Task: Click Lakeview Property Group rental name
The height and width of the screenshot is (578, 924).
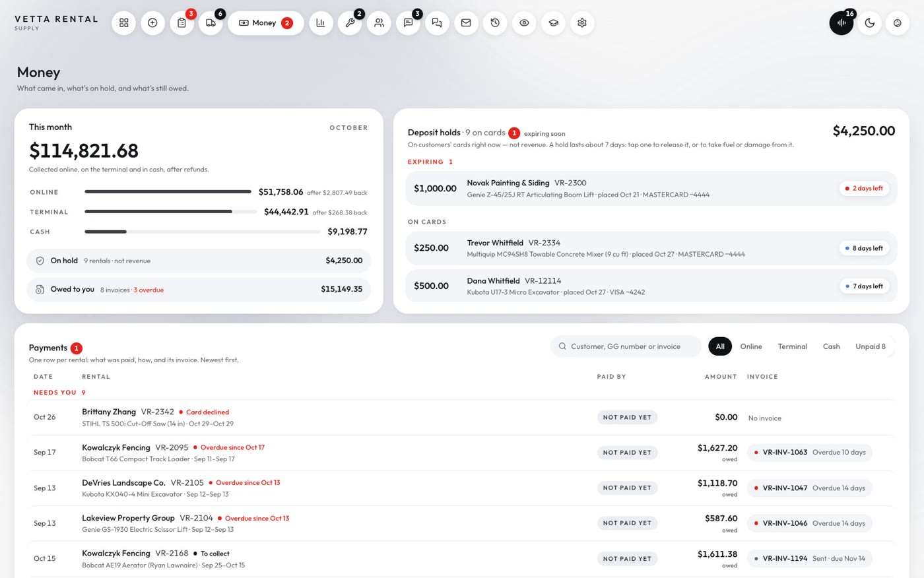Action: (128, 518)
